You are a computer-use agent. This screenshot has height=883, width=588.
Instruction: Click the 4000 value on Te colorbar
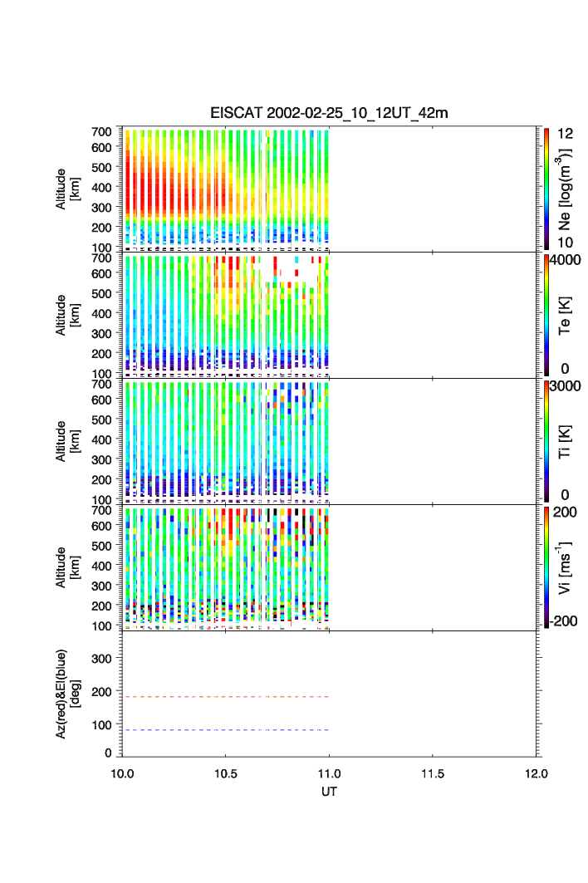pyautogui.click(x=567, y=260)
